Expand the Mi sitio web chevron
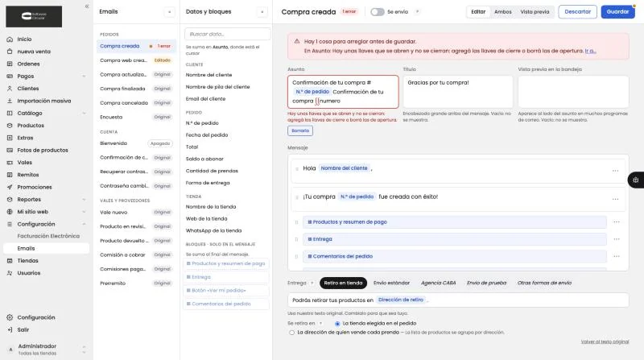This screenshot has width=644, height=360. tap(84, 212)
